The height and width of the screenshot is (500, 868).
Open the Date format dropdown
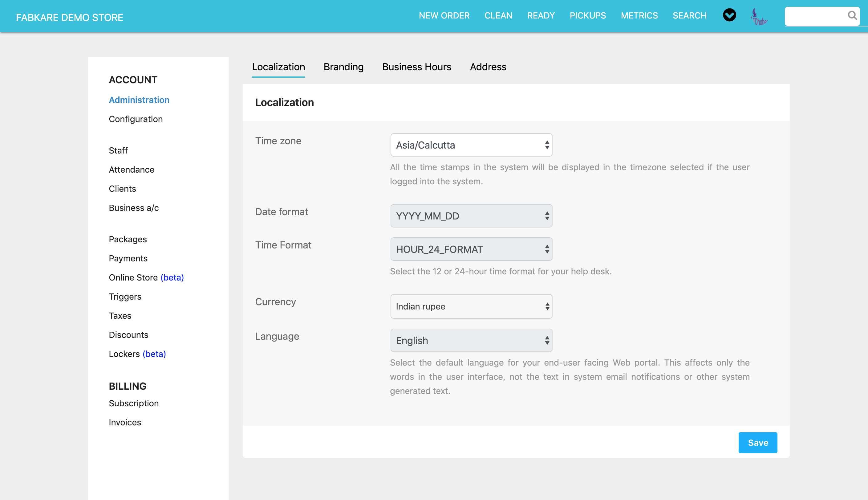tap(471, 216)
